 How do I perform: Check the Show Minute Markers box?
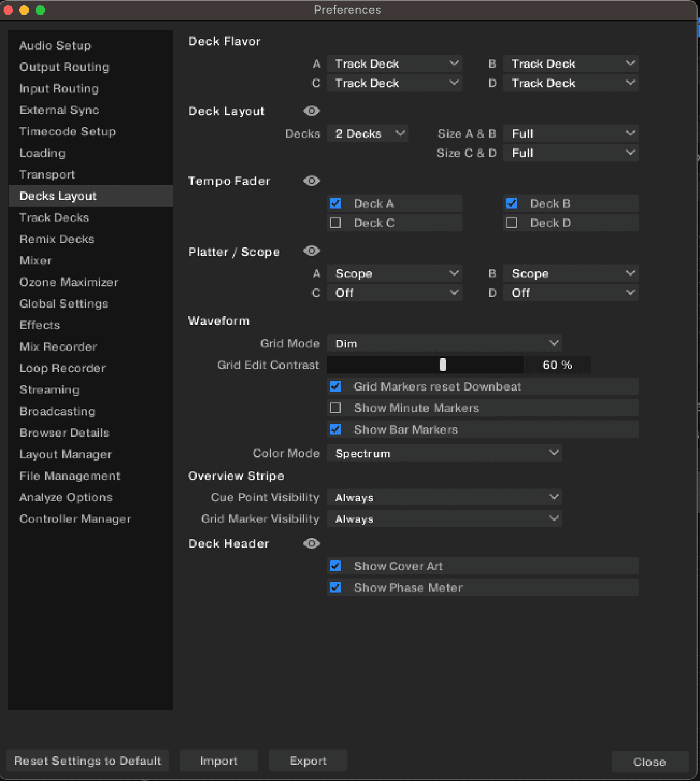point(335,408)
